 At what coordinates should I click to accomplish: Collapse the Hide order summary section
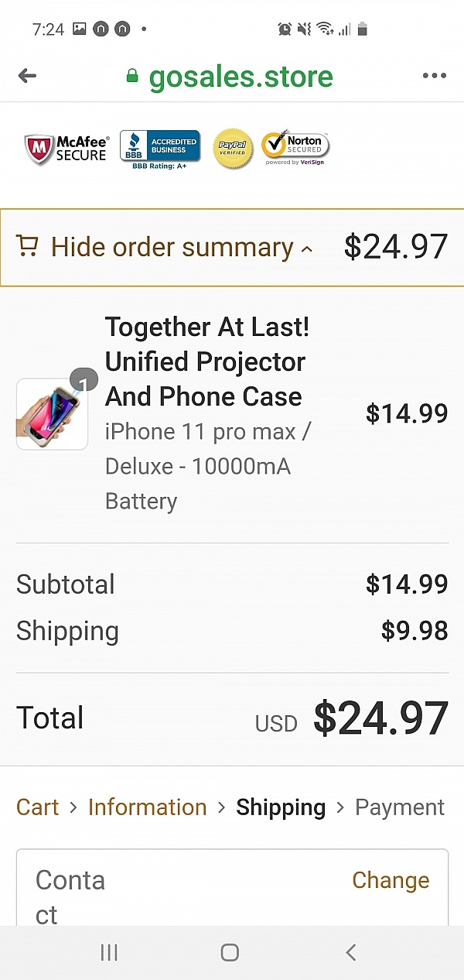[172, 248]
